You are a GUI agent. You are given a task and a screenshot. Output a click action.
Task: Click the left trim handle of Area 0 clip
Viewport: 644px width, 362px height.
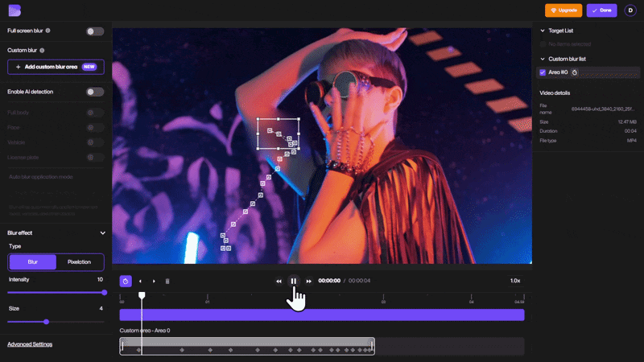click(122, 346)
